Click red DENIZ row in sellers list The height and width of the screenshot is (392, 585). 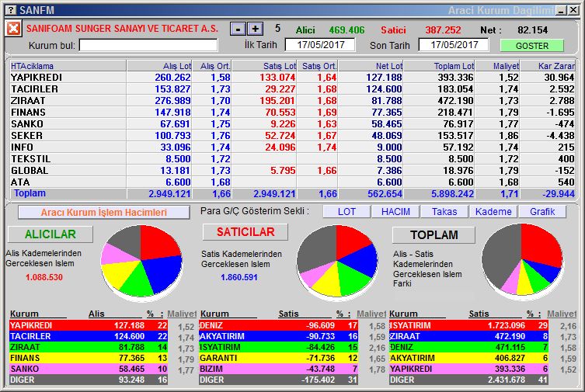click(278, 325)
